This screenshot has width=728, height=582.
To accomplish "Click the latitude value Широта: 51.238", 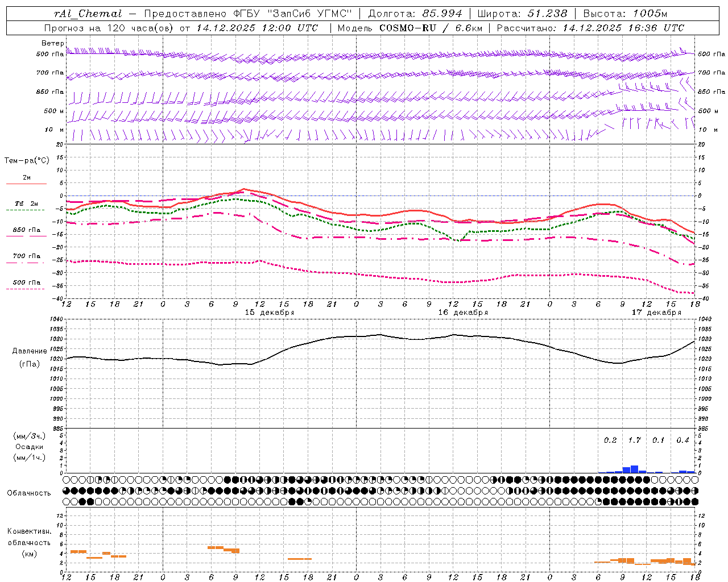I will pyautogui.click(x=522, y=14).
